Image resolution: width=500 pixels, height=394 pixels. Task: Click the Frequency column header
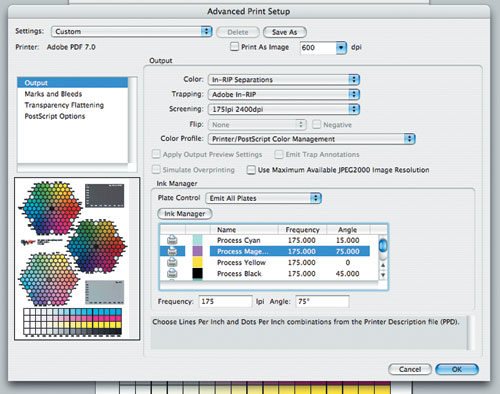coord(302,230)
